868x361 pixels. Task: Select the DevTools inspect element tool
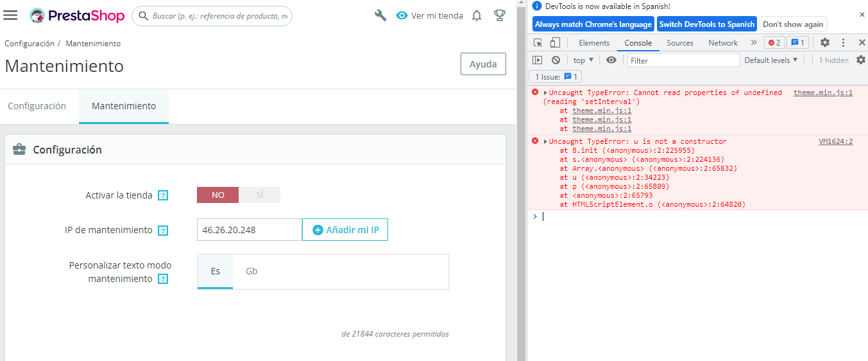pos(538,43)
